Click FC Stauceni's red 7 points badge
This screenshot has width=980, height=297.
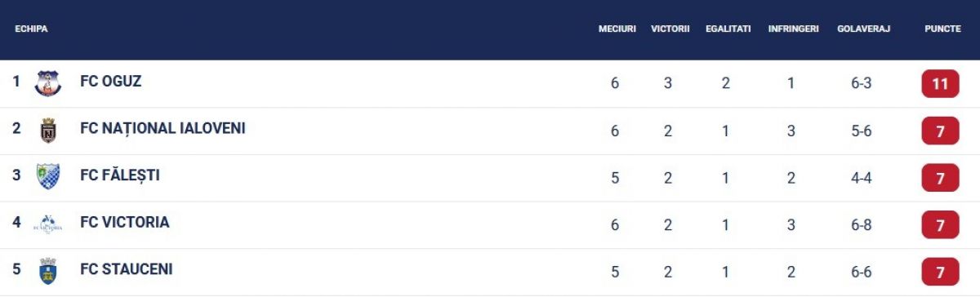pos(940,272)
